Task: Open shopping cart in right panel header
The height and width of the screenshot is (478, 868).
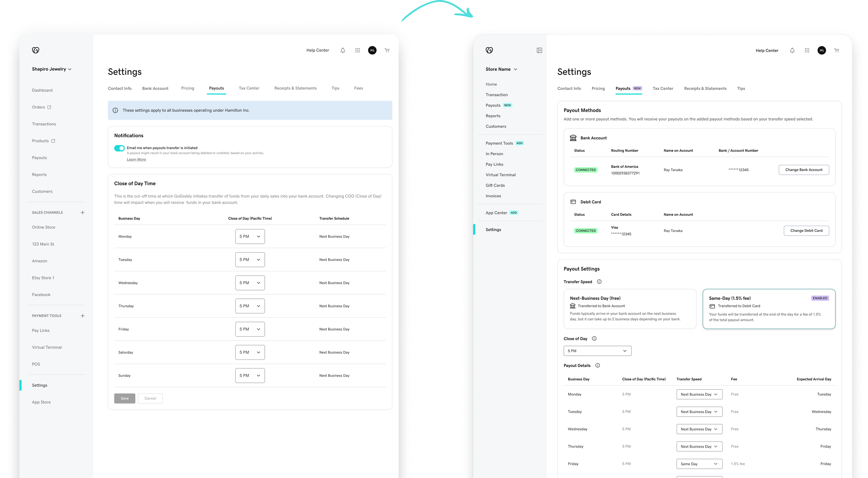Action: 837,50
